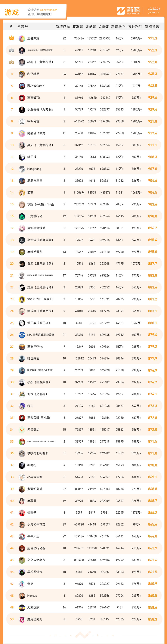Select the 点赞数 column header
This screenshot has height=644, width=167.
coord(103,26)
